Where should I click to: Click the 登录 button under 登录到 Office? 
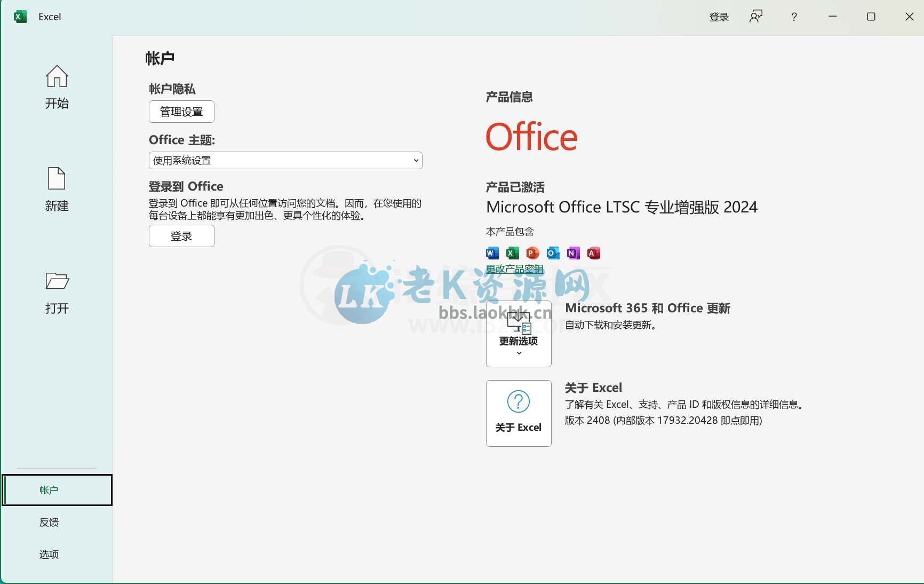[x=181, y=236]
